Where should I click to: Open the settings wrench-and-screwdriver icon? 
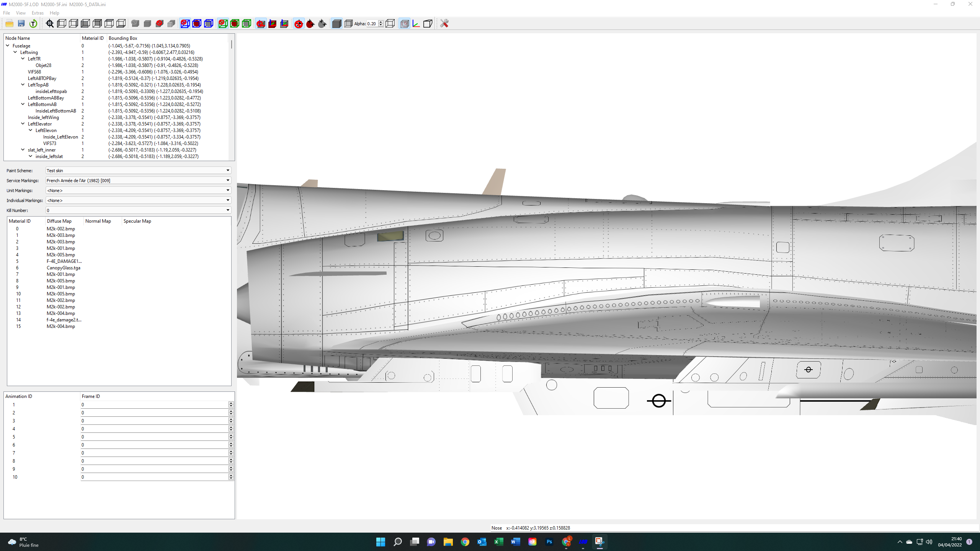(x=444, y=24)
